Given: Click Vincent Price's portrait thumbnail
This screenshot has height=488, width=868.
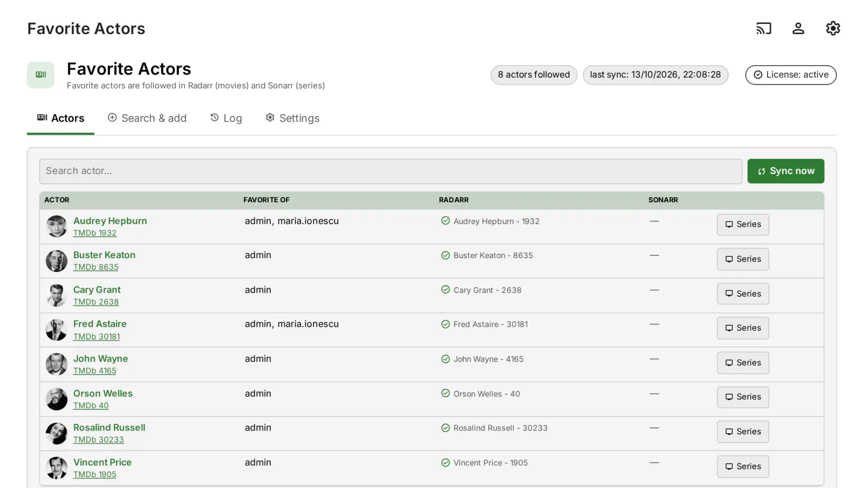Looking at the screenshot, I should (x=56, y=468).
